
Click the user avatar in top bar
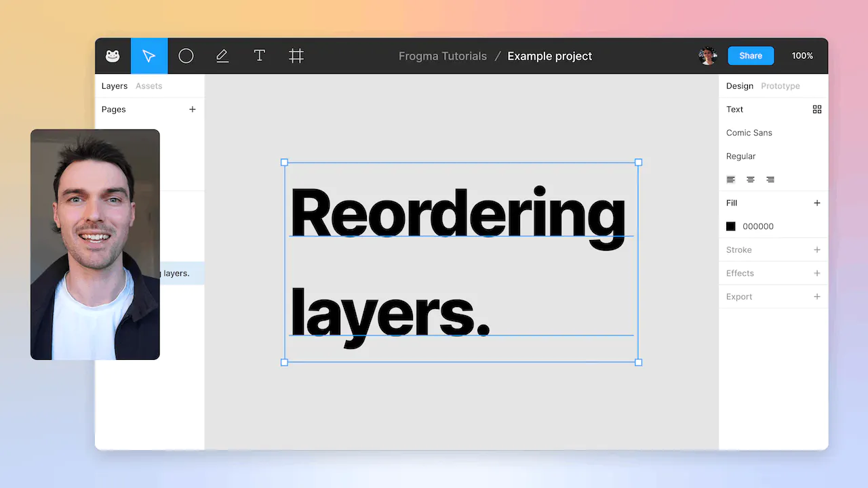(x=708, y=56)
